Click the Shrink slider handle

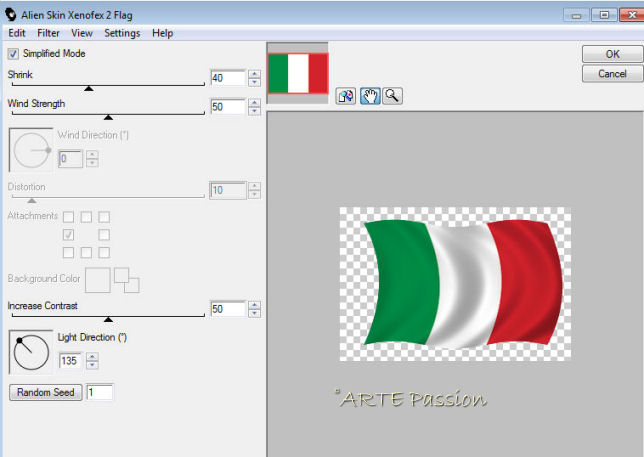(89, 88)
